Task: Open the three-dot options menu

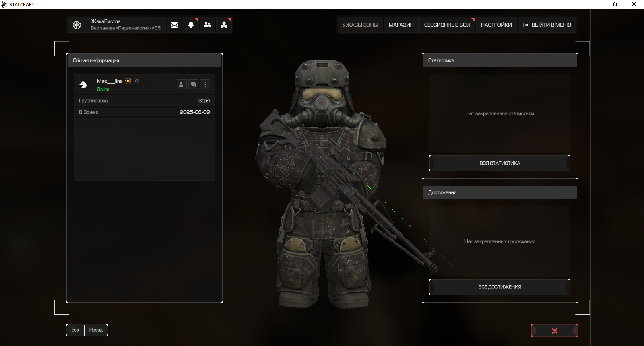Action: pos(205,84)
